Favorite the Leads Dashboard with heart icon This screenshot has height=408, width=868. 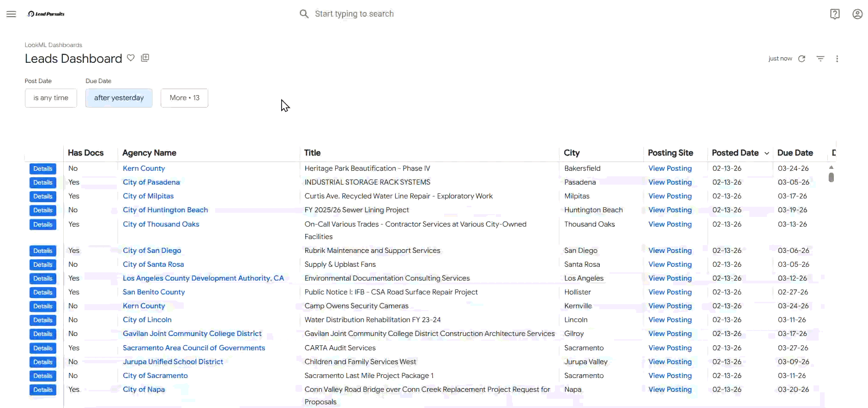pyautogui.click(x=131, y=58)
